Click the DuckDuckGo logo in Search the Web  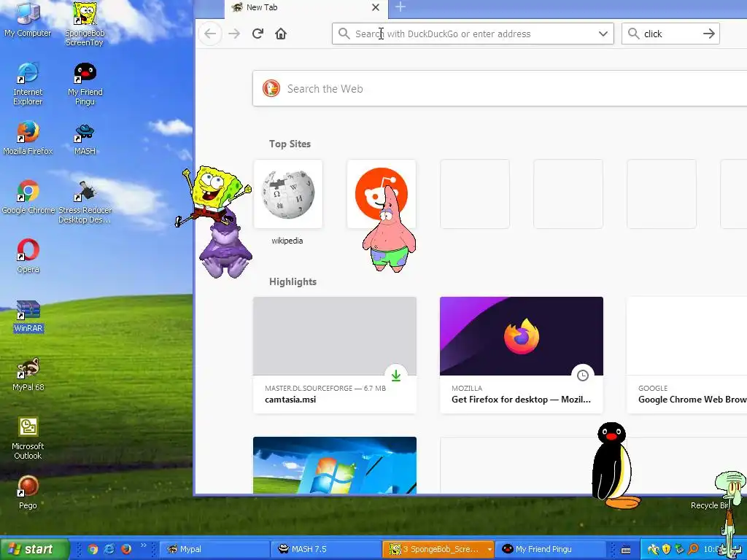[x=271, y=88]
